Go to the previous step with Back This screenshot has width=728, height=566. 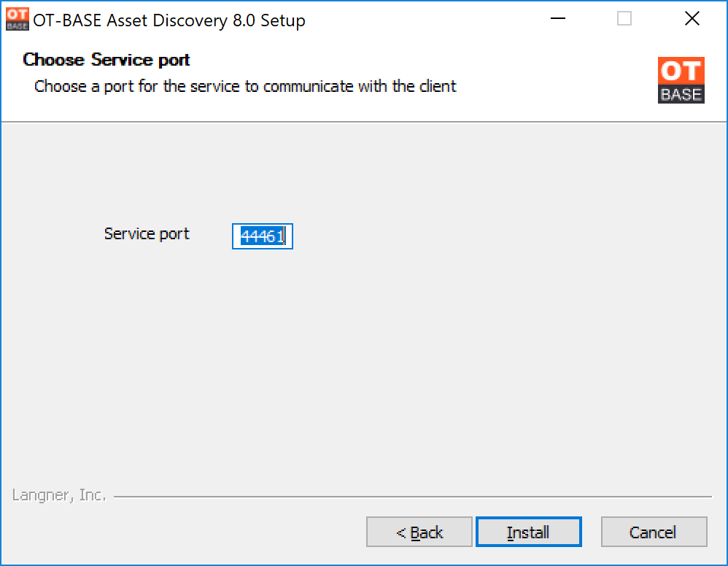tap(419, 532)
